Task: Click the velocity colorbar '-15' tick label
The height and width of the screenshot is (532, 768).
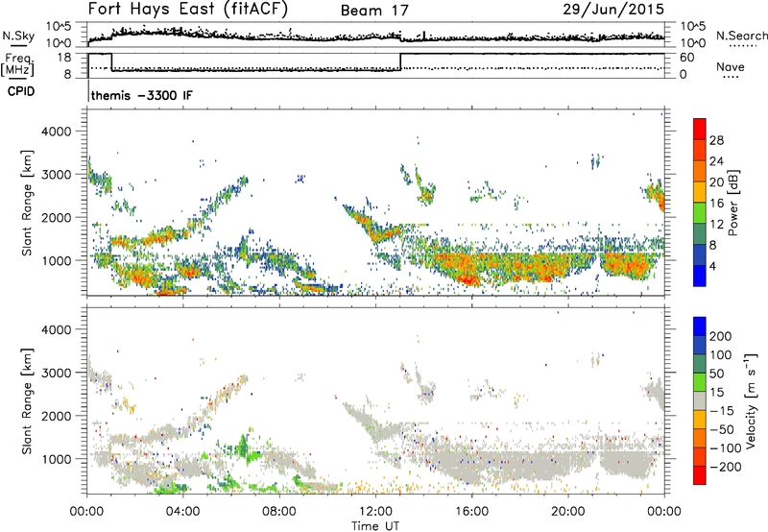Action: tap(722, 411)
